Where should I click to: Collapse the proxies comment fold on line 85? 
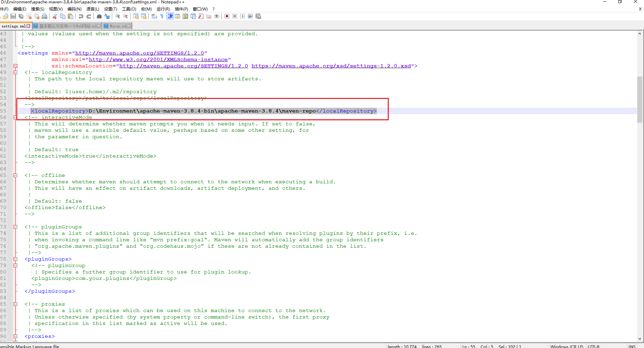tap(15, 304)
